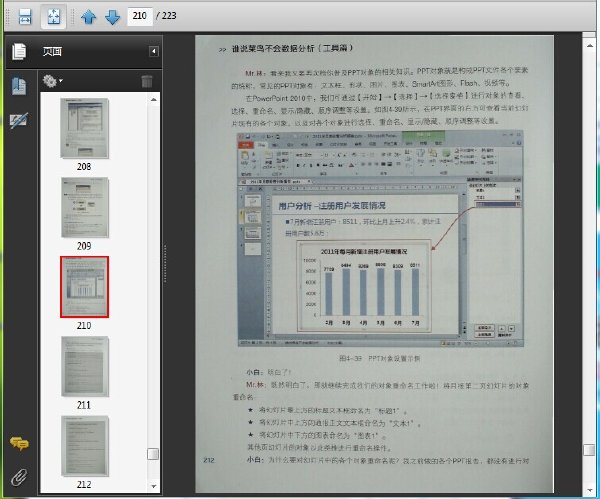The width and height of the screenshot is (600, 499).
Task: Click the page number field showing 210
Action: coord(140,16)
